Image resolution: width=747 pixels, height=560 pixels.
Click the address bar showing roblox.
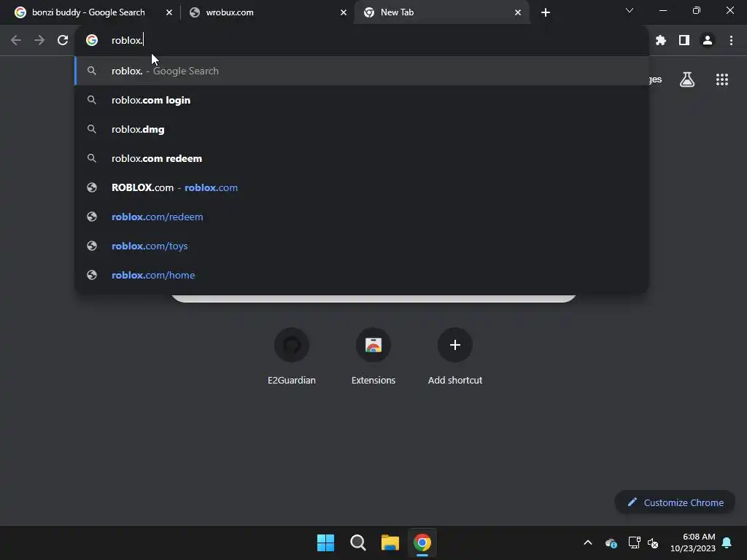pos(362,41)
